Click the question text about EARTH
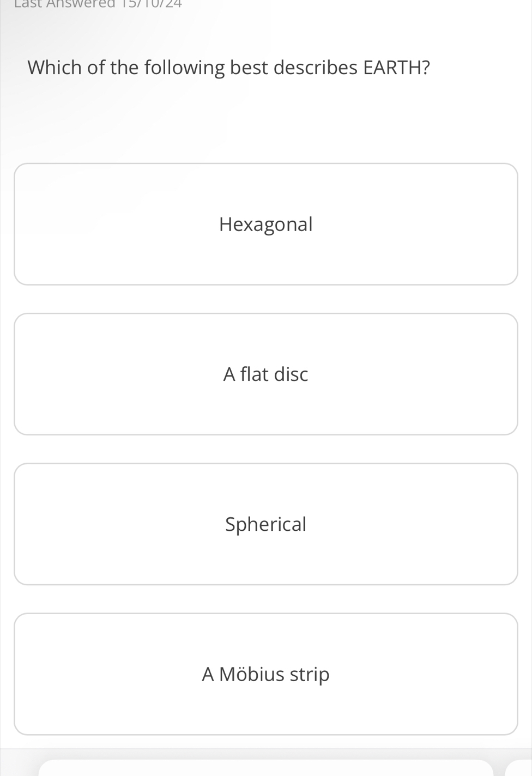 229,68
